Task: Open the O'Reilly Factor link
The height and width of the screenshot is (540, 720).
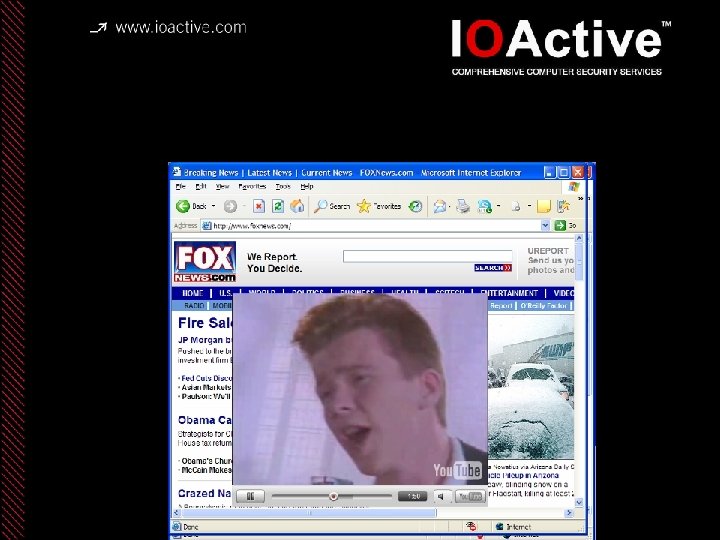Action: (x=544, y=306)
